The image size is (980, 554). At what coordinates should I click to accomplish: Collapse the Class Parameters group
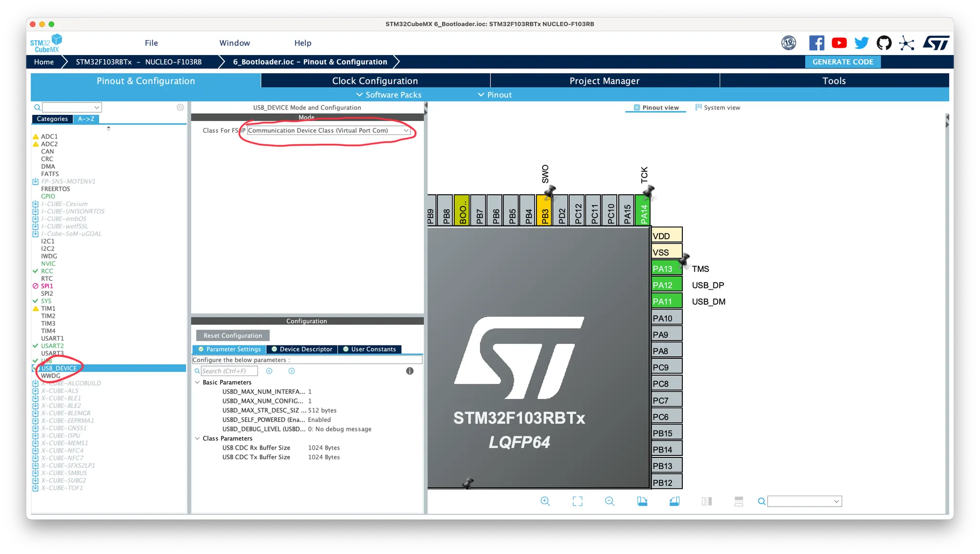(x=197, y=438)
